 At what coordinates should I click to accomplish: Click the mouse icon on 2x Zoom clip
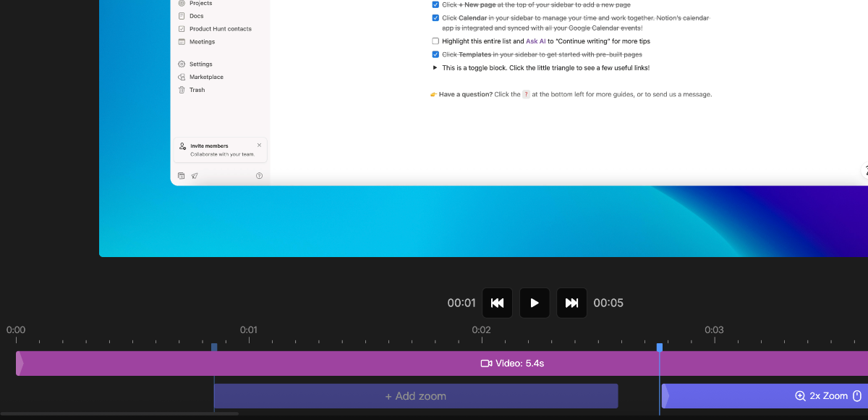[x=857, y=396]
